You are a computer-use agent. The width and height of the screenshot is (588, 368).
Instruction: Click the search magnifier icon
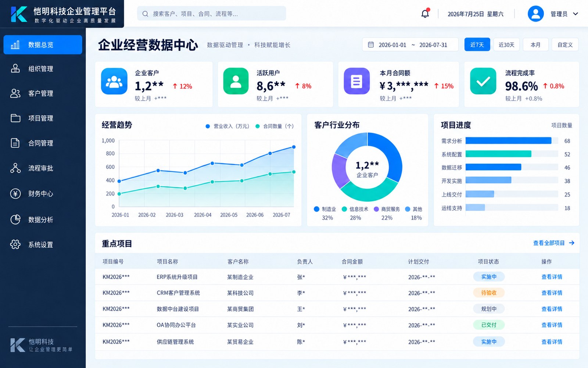coord(145,14)
